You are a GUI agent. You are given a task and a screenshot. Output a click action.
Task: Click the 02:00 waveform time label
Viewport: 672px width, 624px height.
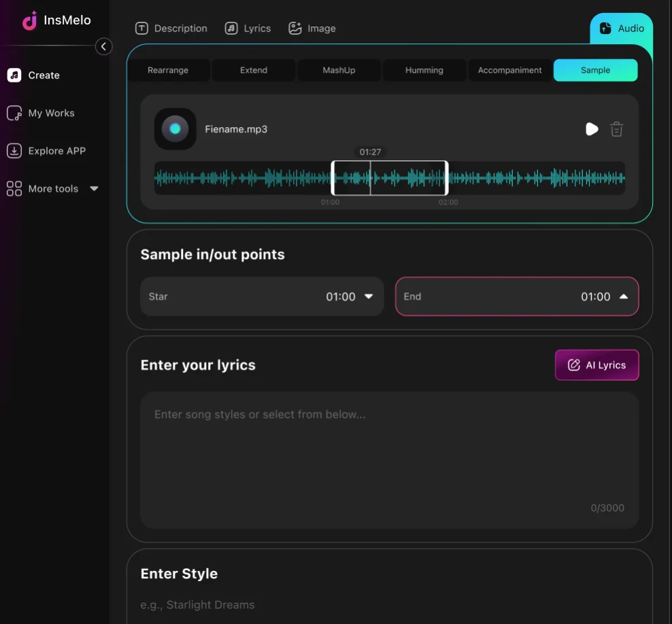coord(448,202)
